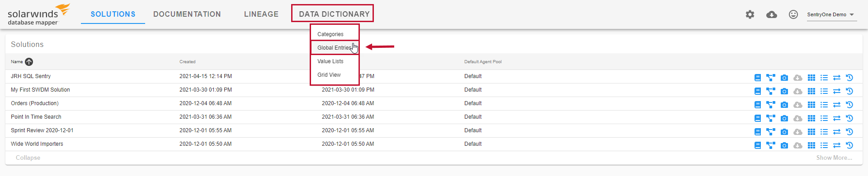The width and height of the screenshot is (868, 176).
Task: Open the settings gear icon
Action: 750,14
